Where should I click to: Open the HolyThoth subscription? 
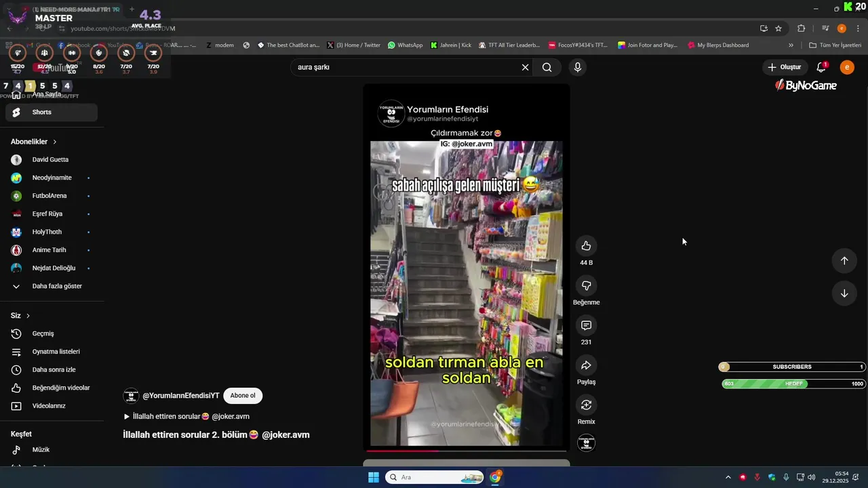pos(52,232)
